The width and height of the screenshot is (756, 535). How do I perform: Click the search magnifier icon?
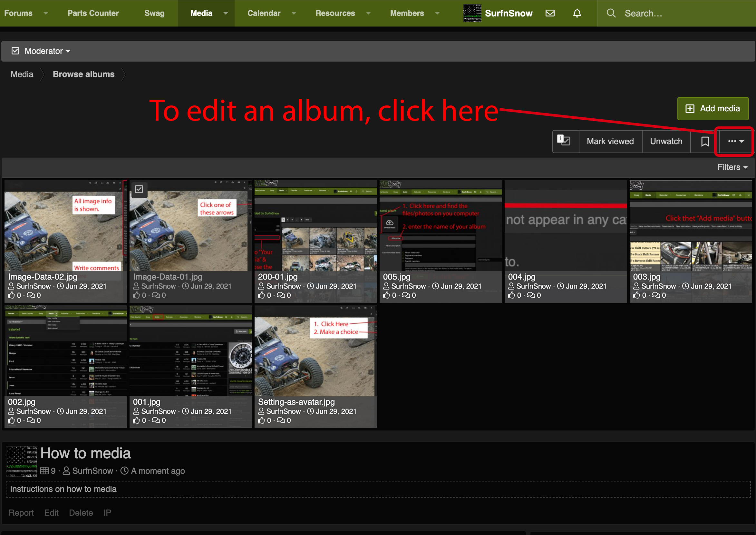click(611, 13)
